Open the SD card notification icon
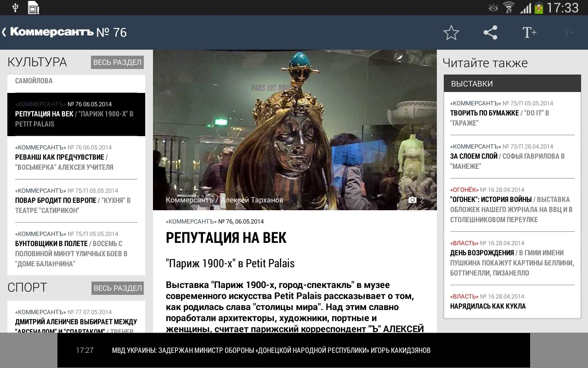 point(33,7)
